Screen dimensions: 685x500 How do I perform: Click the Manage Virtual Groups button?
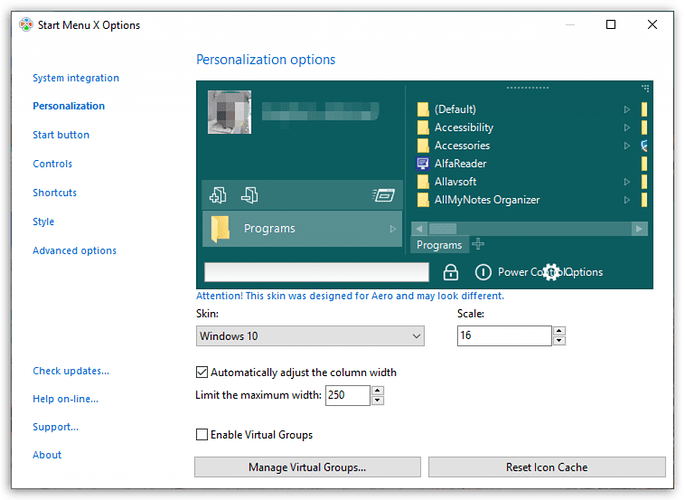[307, 467]
